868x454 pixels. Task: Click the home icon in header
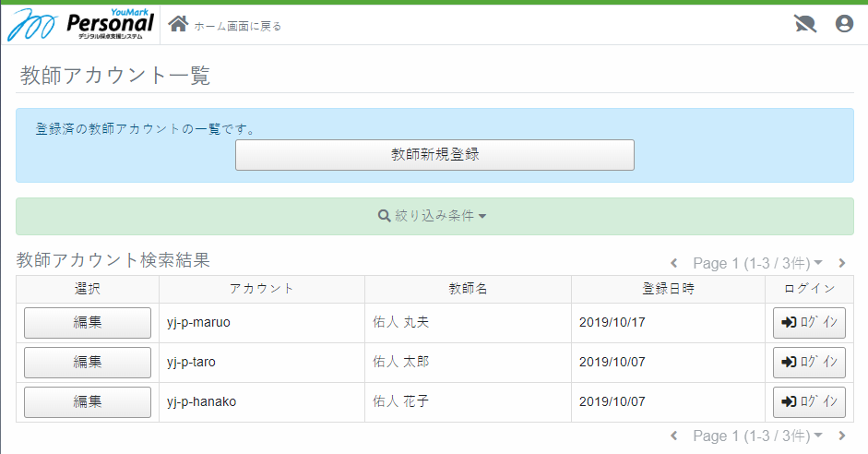pos(178,24)
